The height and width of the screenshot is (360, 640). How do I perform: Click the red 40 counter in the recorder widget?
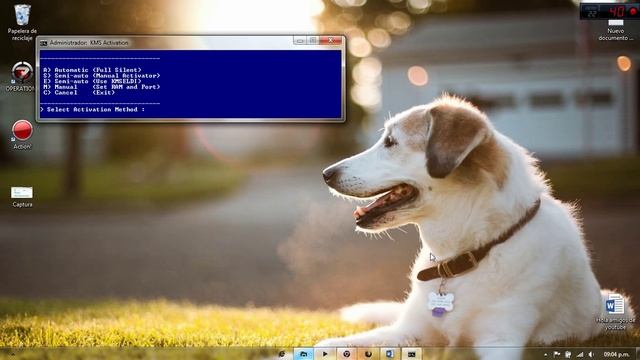point(617,11)
